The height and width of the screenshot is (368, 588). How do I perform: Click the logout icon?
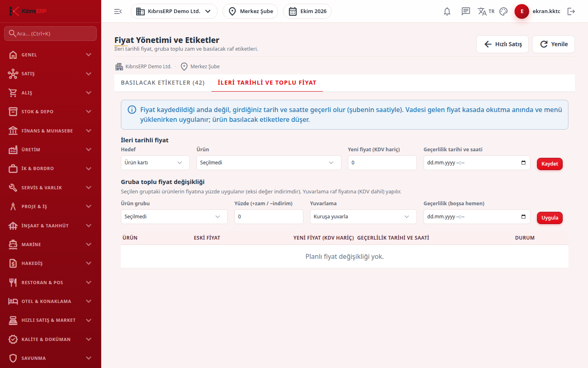(571, 11)
